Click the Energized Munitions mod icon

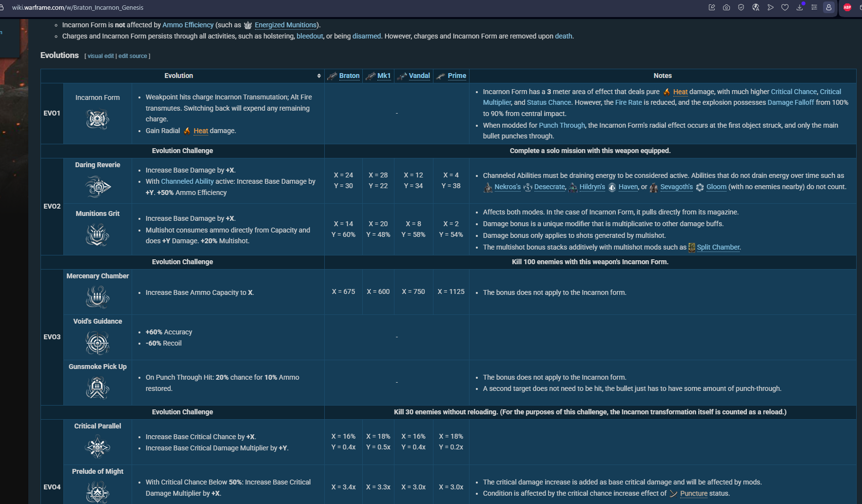(248, 25)
